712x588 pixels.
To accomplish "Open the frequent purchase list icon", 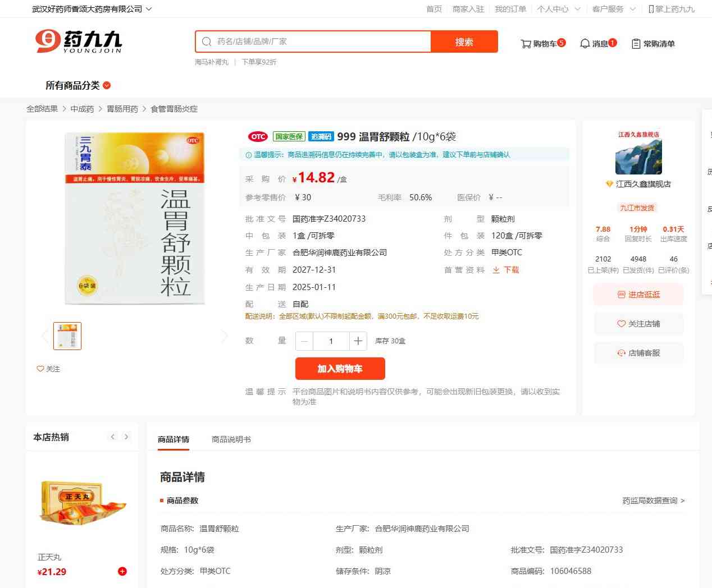I will point(636,44).
